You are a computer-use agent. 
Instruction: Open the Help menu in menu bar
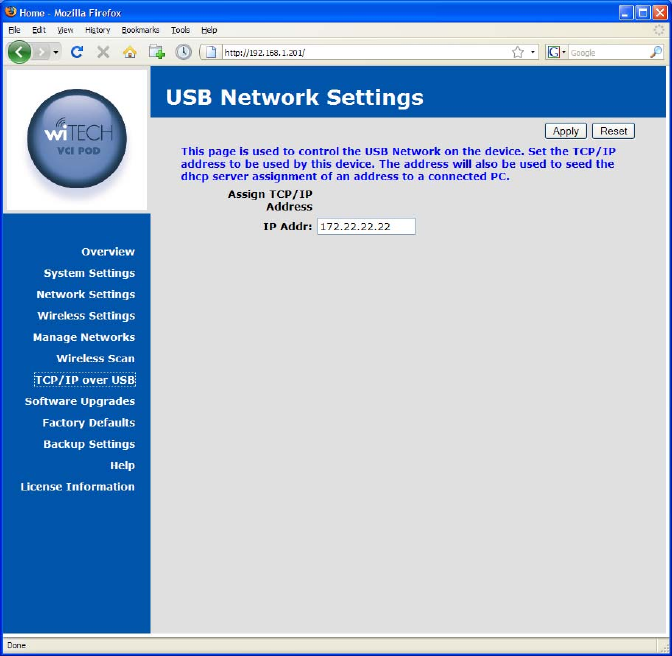tap(209, 30)
